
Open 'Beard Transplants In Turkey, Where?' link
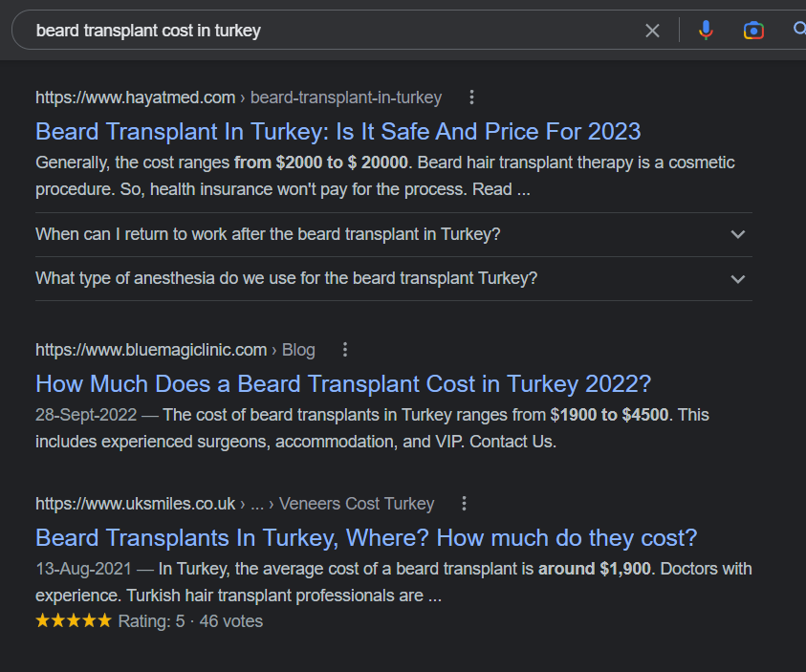tap(366, 537)
